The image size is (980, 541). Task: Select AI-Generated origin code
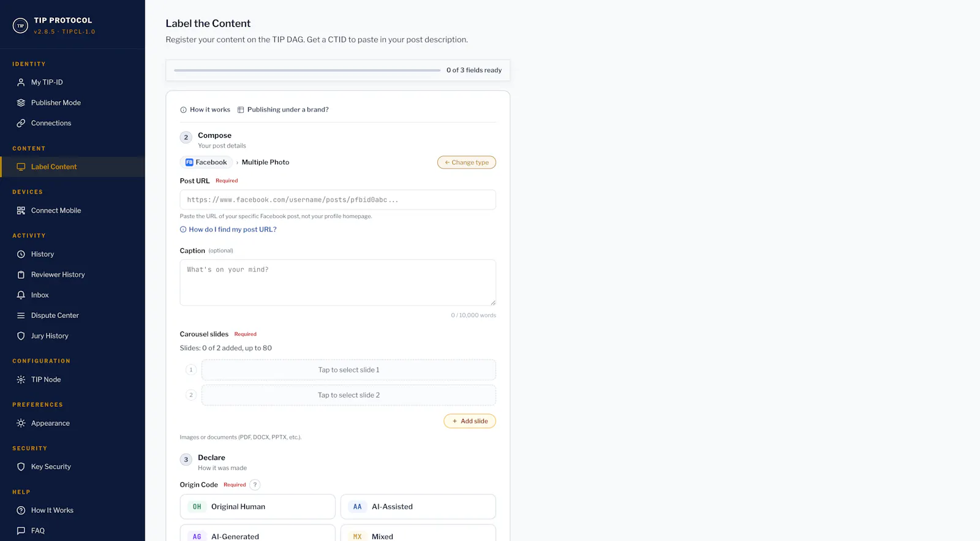click(x=257, y=533)
